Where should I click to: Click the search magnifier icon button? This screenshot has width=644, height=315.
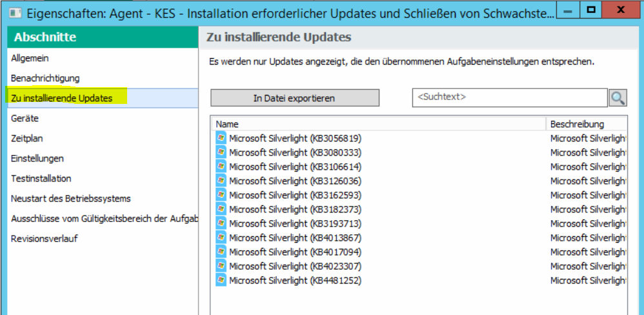point(618,97)
